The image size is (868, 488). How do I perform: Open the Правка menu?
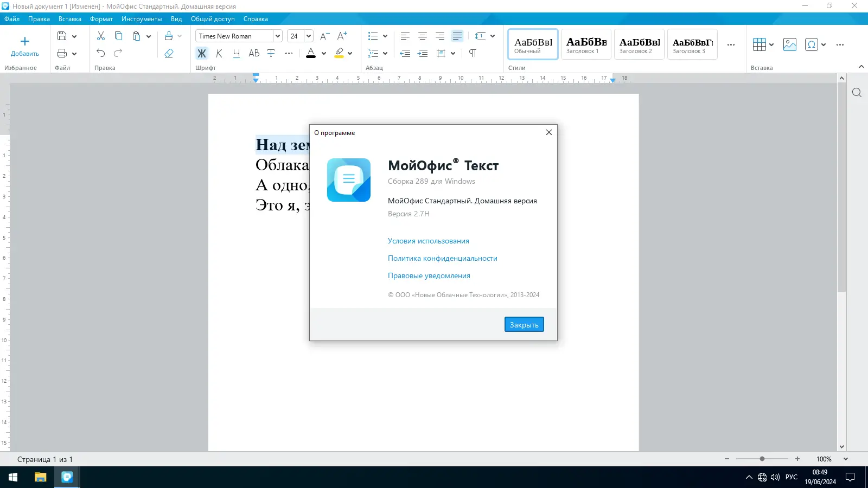point(39,19)
